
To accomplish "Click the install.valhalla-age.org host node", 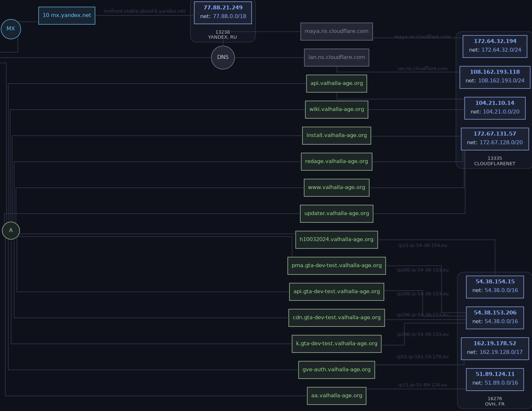I will click(336, 136).
